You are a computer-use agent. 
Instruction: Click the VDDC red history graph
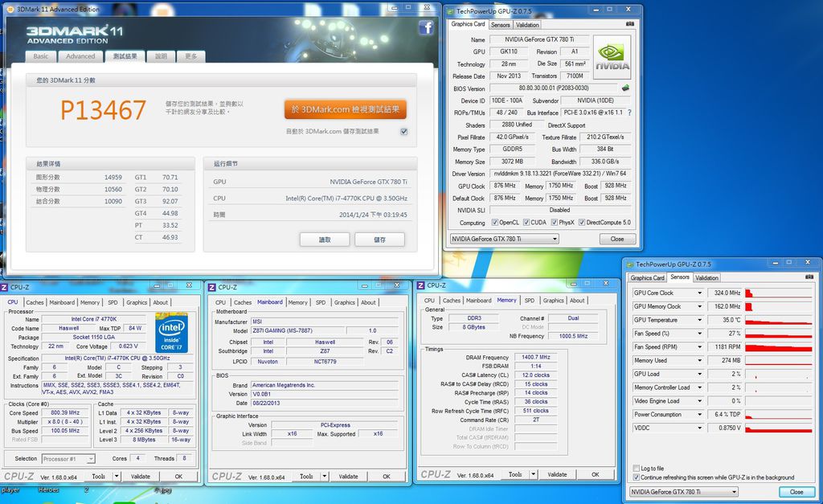coord(778,428)
